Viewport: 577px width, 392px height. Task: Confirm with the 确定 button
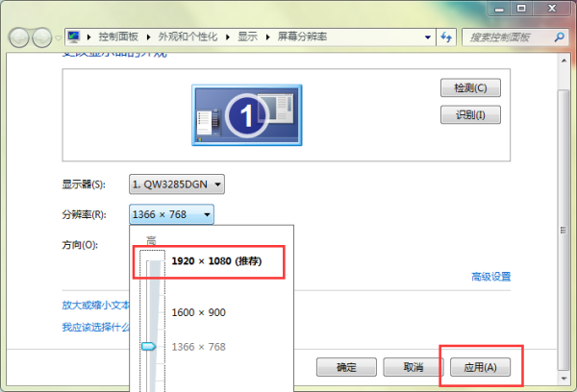(x=346, y=367)
